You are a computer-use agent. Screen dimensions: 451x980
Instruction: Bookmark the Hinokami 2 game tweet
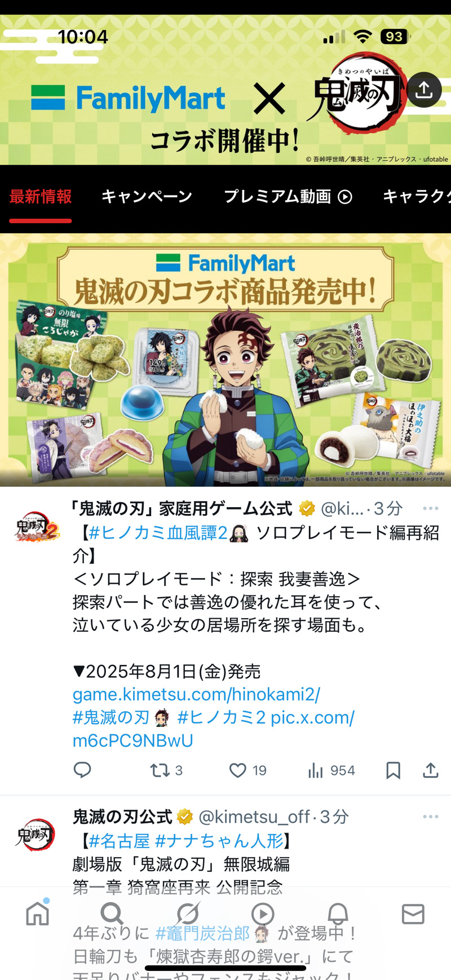click(393, 770)
